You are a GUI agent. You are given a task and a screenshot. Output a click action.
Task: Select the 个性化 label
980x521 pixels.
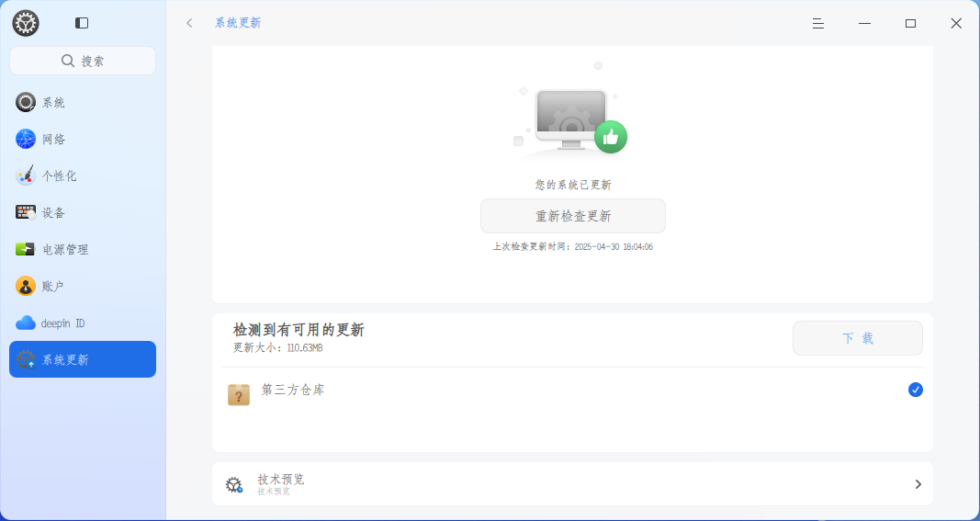pos(60,176)
